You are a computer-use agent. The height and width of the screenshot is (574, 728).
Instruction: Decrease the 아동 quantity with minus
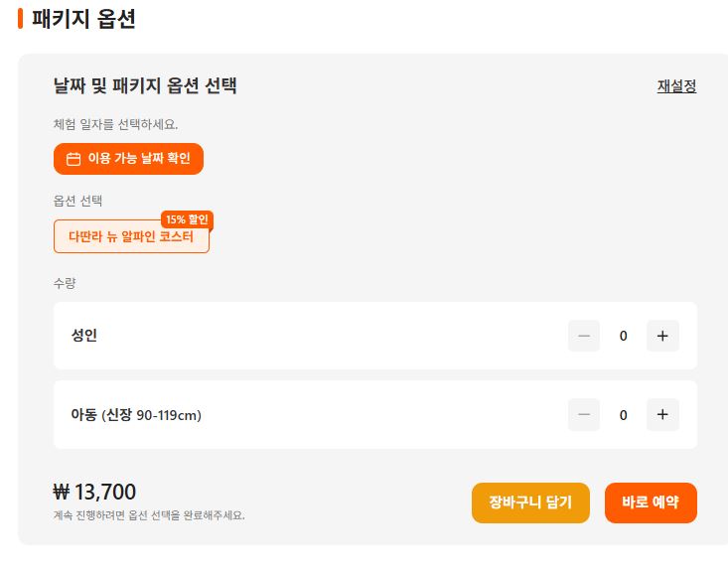(x=584, y=414)
